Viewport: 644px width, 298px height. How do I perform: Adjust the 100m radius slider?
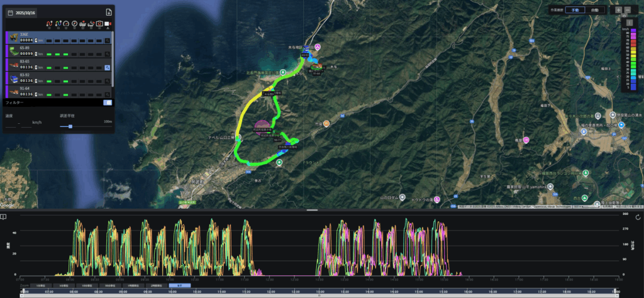(x=70, y=127)
